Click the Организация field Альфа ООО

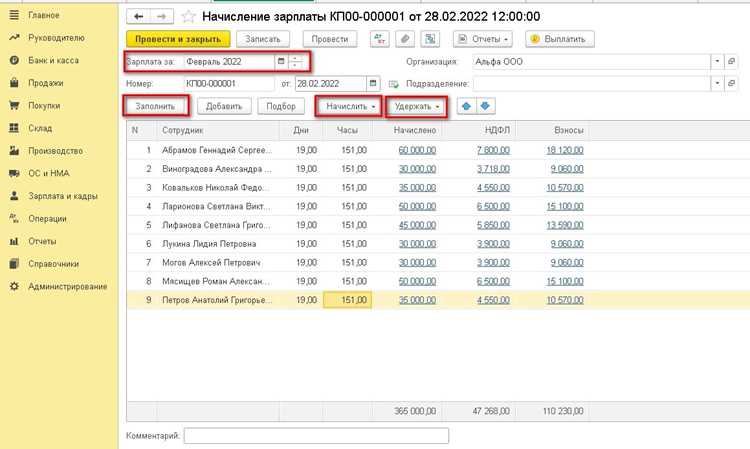point(591,62)
